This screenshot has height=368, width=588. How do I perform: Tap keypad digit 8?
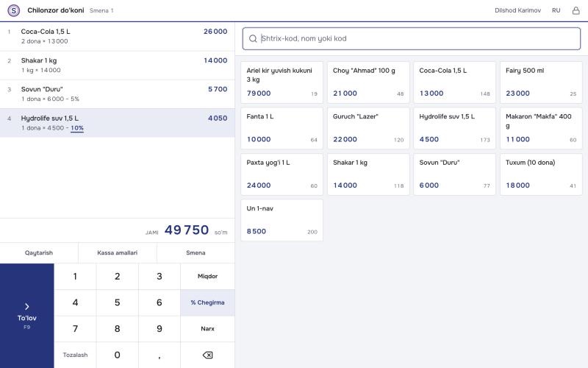pyautogui.click(x=118, y=329)
